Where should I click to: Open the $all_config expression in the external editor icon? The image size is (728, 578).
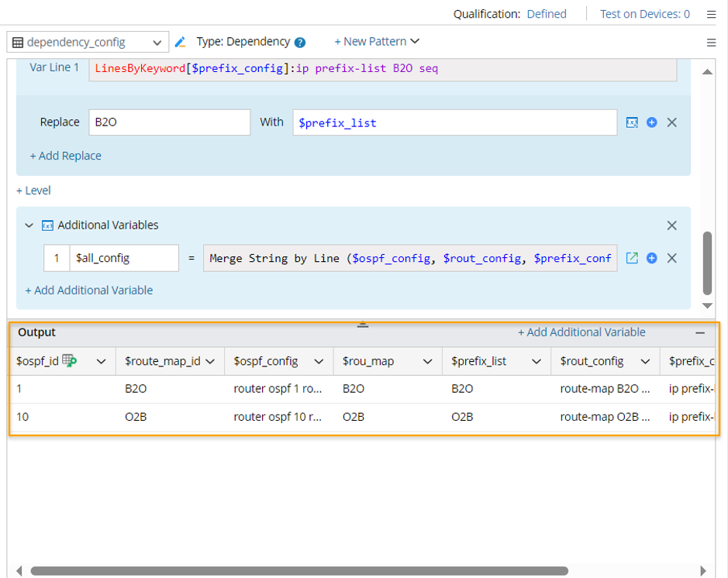[x=632, y=258]
